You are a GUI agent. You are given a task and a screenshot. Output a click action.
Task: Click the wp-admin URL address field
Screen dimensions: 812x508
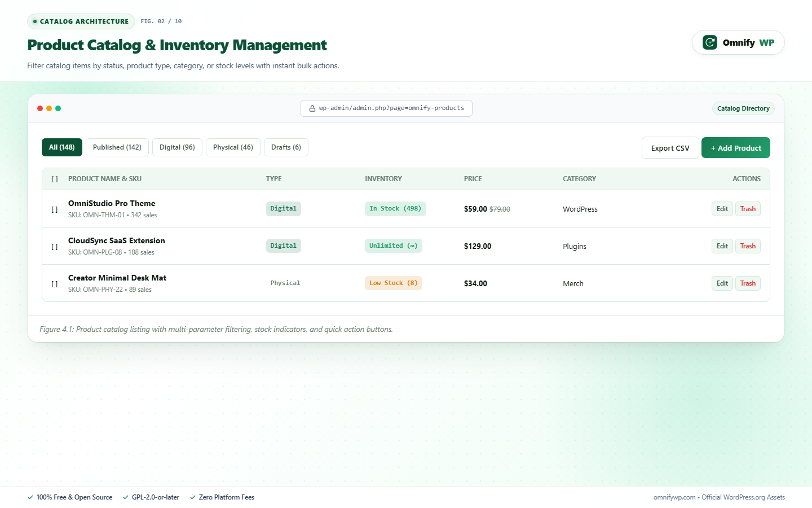click(x=386, y=108)
